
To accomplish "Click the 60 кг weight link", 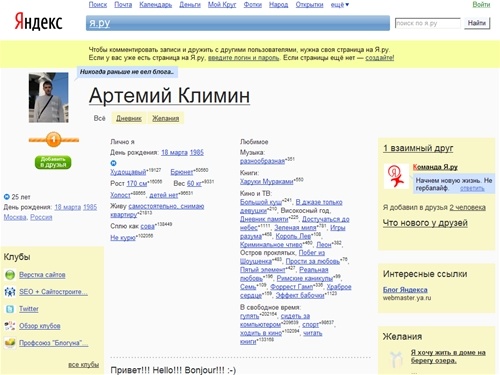I will (194, 184).
